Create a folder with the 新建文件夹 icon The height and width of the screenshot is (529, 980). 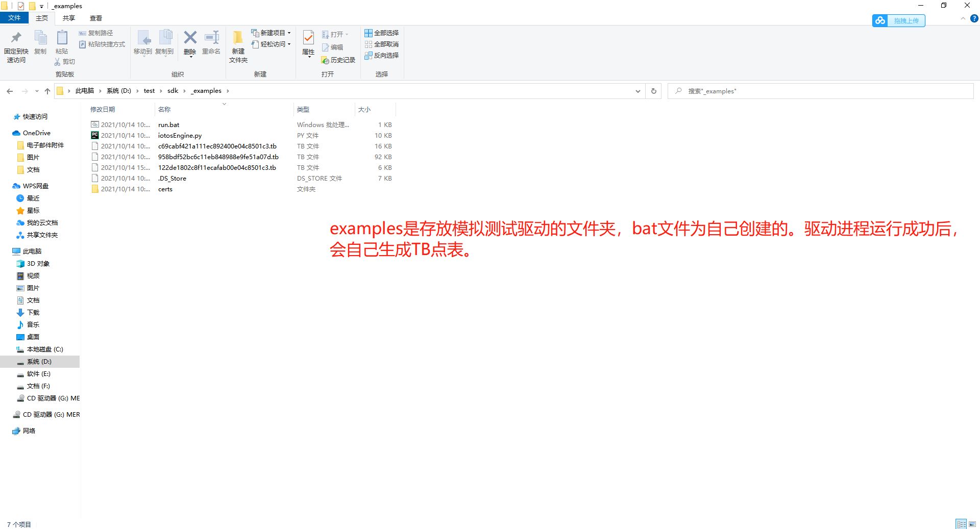(237, 45)
